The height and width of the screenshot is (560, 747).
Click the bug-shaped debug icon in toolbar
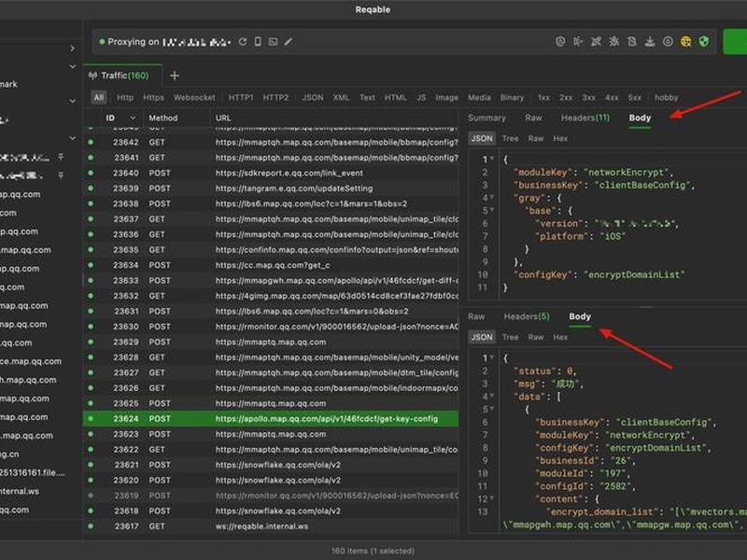click(x=614, y=42)
